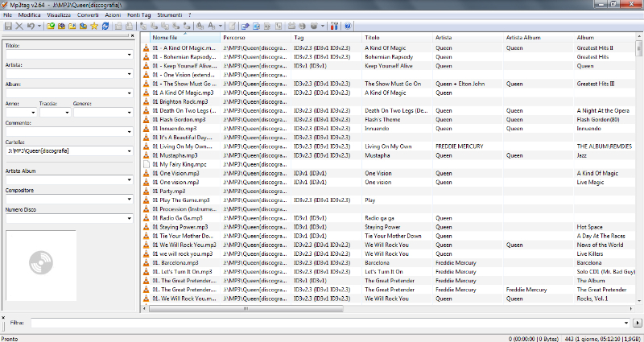The width and height of the screenshot is (644, 342).
Task: Click the VLC cone icon beside Mustapha.mp3
Action: click(146, 155)
